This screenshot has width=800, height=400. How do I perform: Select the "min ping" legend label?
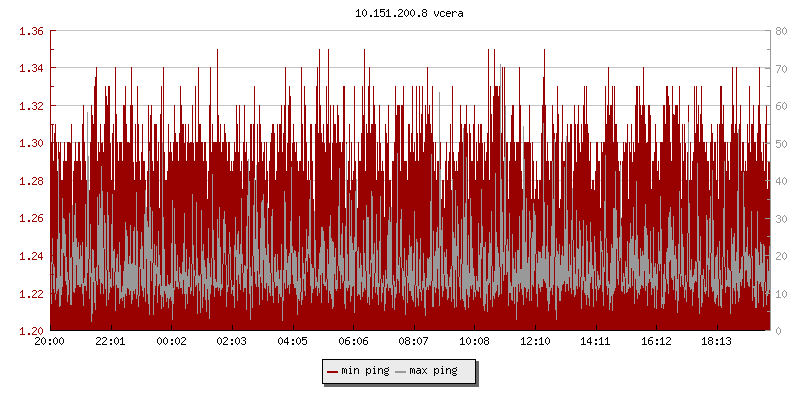point(365,371)
